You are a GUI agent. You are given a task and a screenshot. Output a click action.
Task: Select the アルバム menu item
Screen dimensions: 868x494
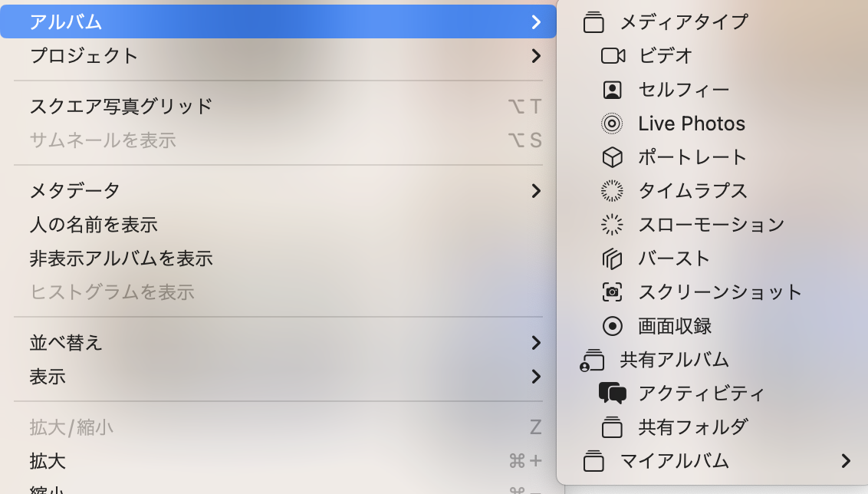coord(66,22)
